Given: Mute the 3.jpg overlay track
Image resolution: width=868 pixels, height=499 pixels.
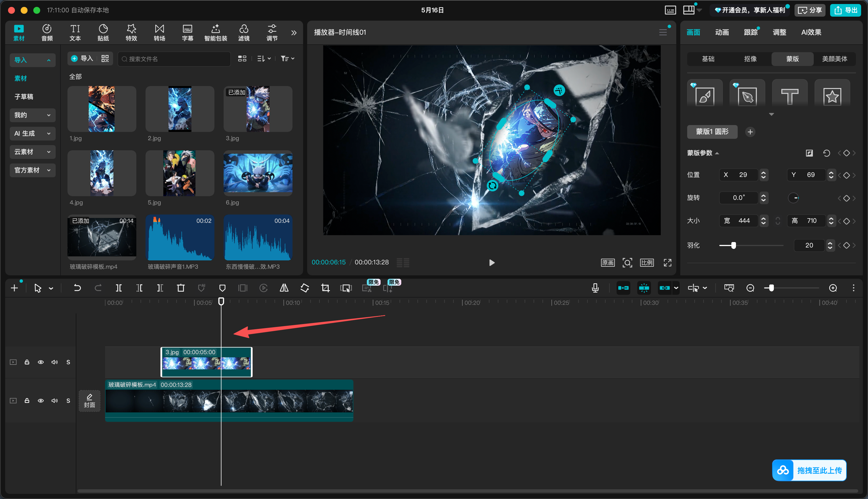Looking at the screenshot, I should pyautogui.click(x=55, y=362).
